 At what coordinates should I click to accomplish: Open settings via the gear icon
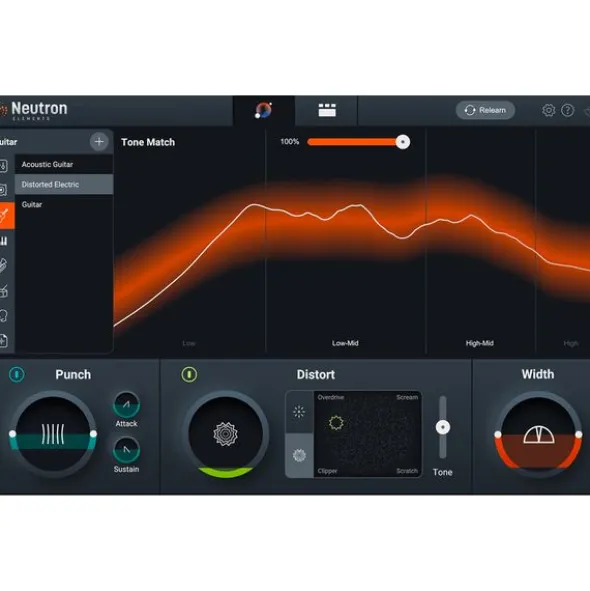pyautogui.click(x=549, y=110)
